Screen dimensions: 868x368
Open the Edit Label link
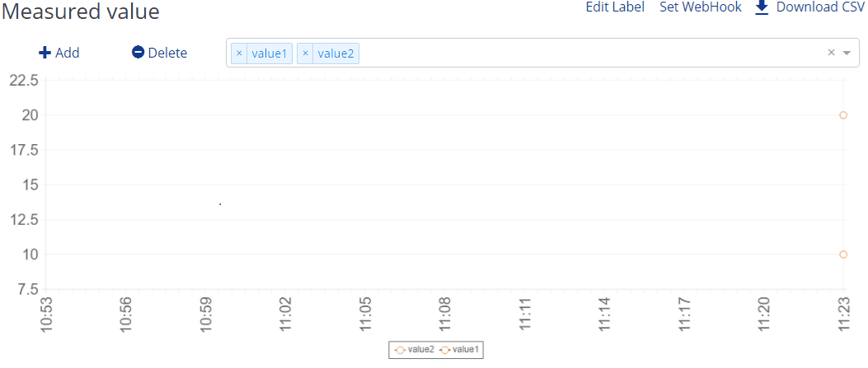(x=615, y=7)
